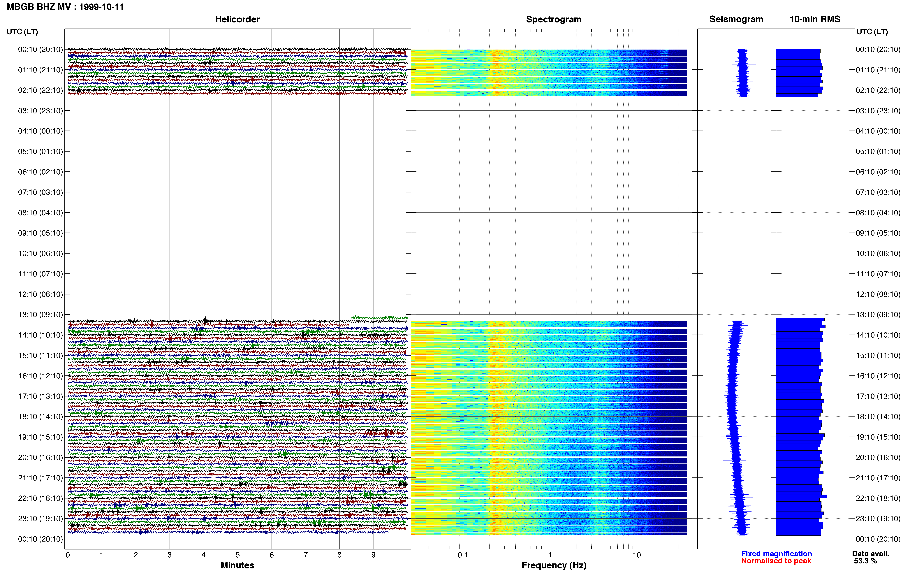Click the left '09:10 (05:10)' time label

coord(41,233)
